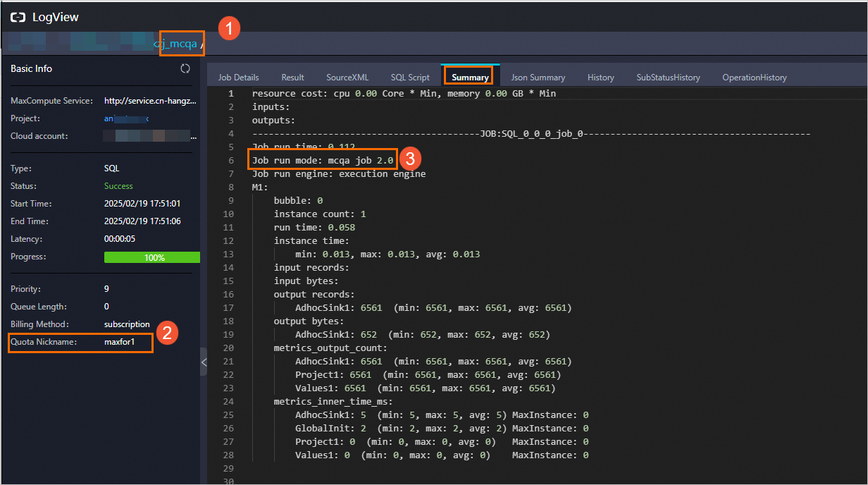The width and height of the screenshot is (868, 485).
Task: Click the maxfor1 Quota Nickname value
Action: click(x=118, y=343)
